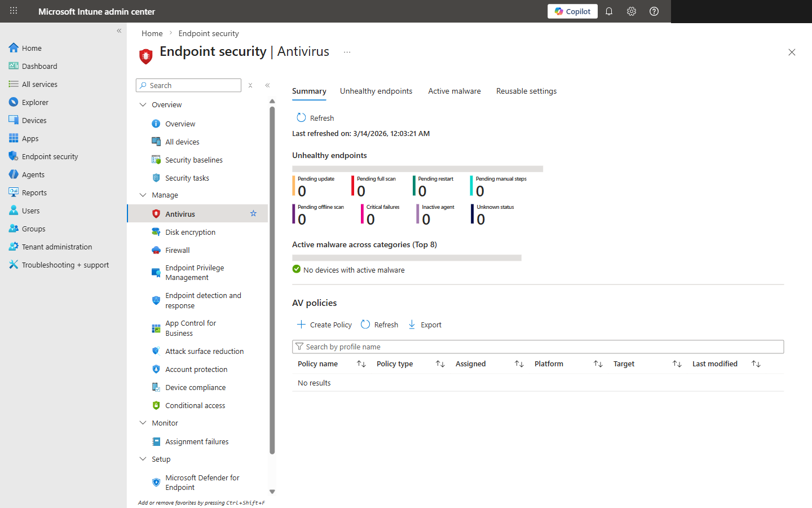Collapse the Overview section in the tree

point(143,104)
